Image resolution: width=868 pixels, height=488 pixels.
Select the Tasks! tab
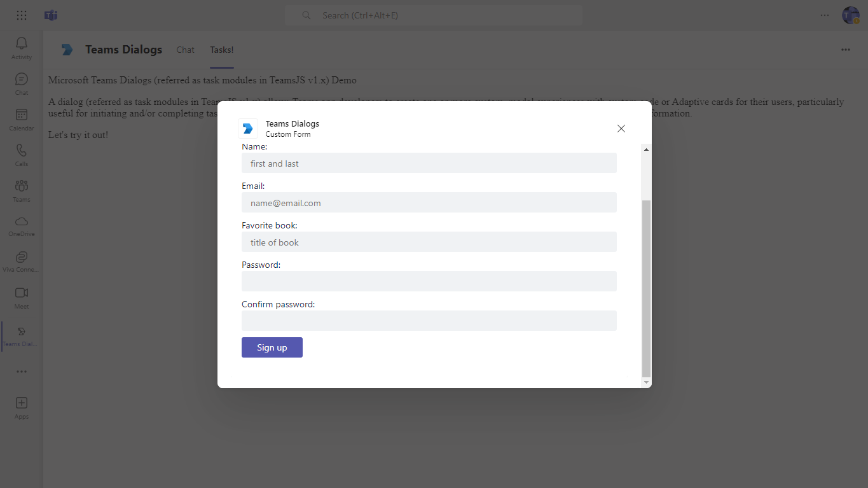pyautogui.click(x=221, y=50)
